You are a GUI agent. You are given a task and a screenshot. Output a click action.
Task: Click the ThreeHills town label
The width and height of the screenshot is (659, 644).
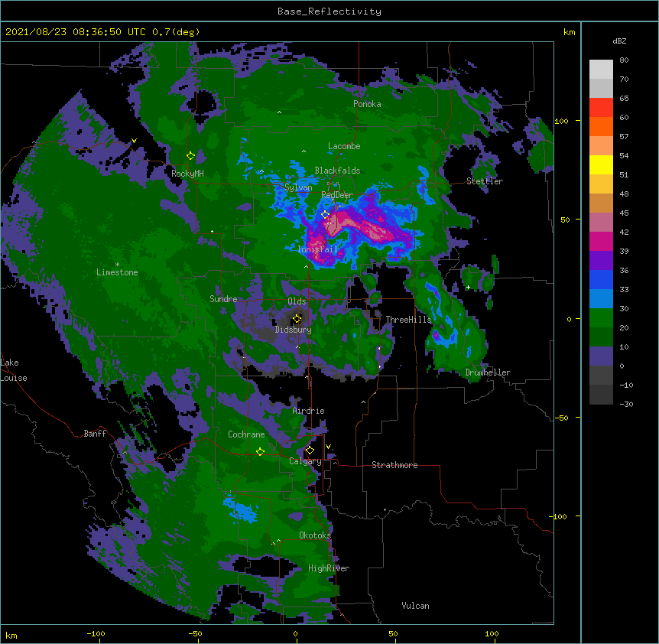tap(408, 320)
